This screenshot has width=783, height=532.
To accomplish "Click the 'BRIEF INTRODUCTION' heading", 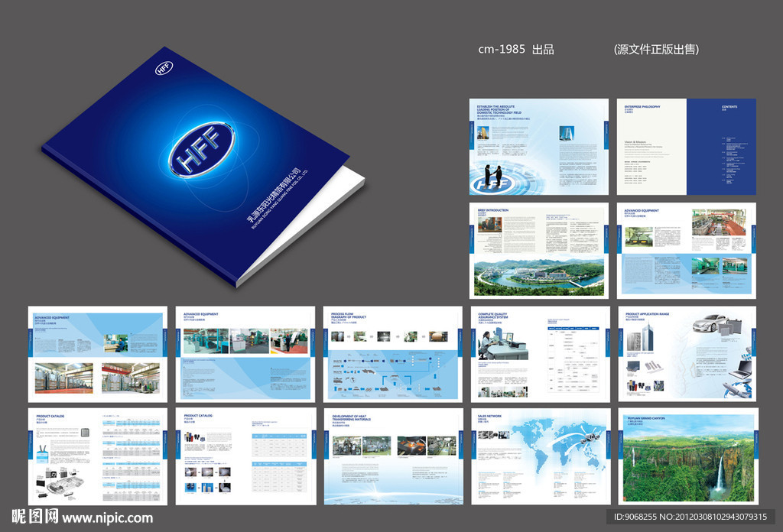I will coord(493,211).
